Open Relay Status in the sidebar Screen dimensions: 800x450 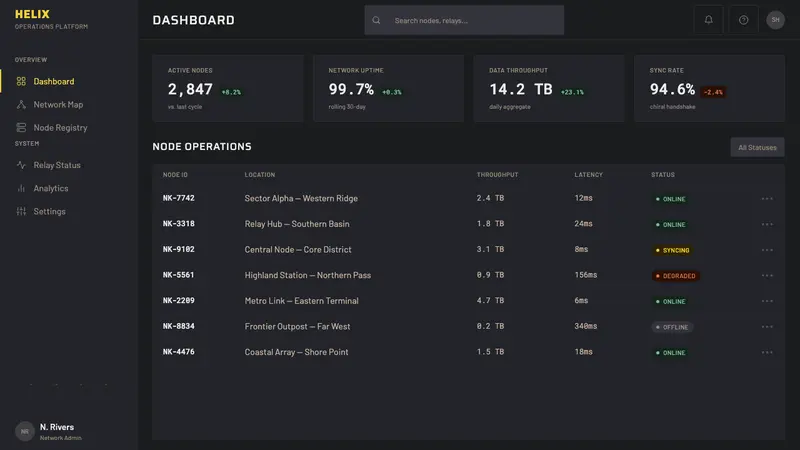pos(69,165)
